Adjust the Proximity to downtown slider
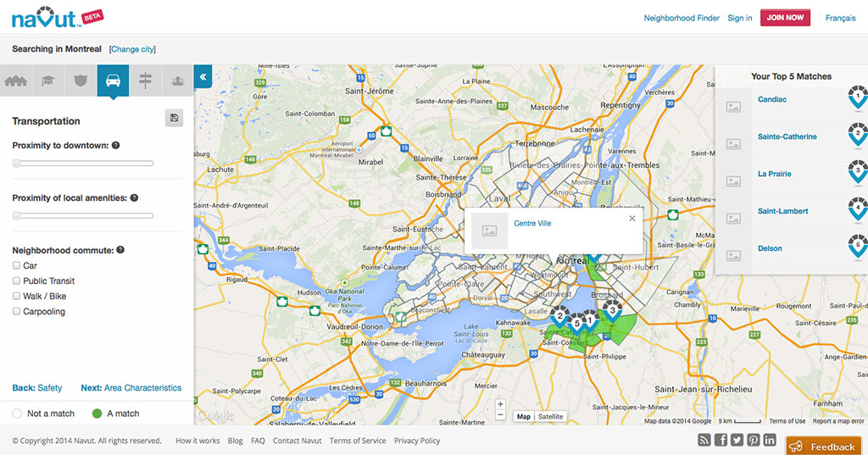The width and height of the screenshot is (868, 455). 83,164
